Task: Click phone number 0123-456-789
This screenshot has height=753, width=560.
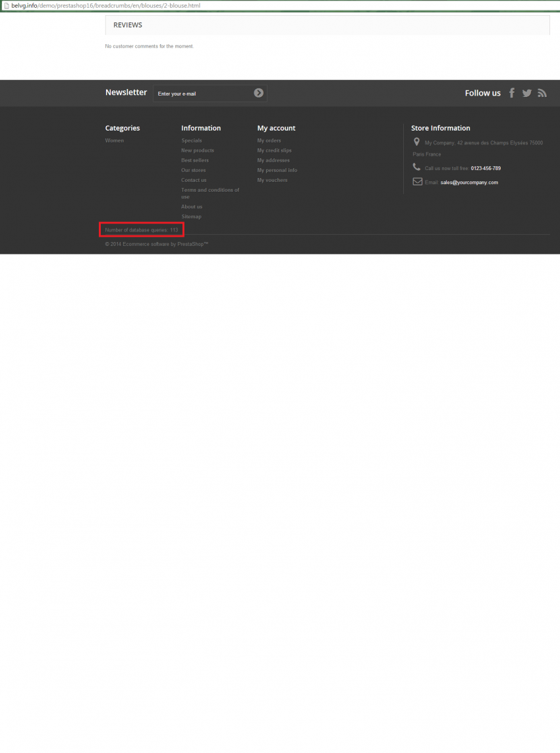Action: coord(486,169)
